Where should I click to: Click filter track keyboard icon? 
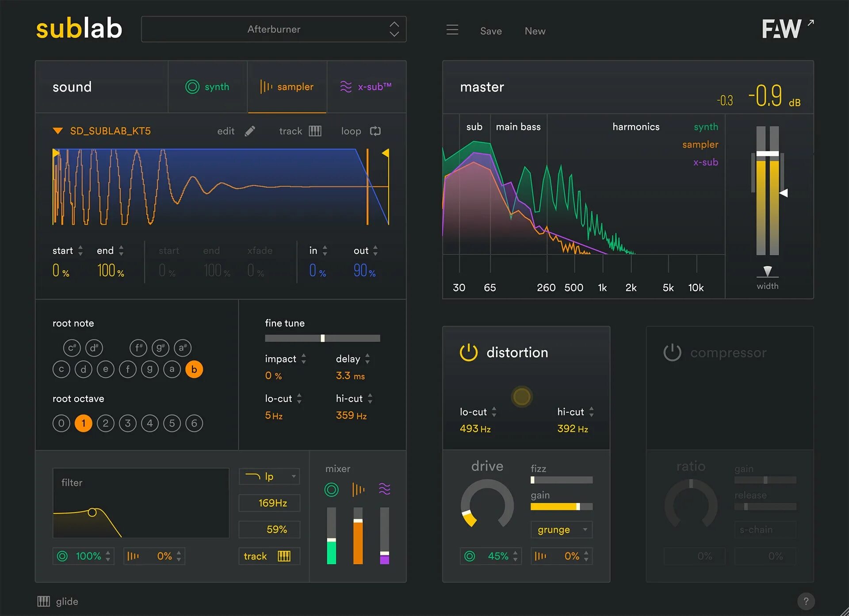click(284, 556)
